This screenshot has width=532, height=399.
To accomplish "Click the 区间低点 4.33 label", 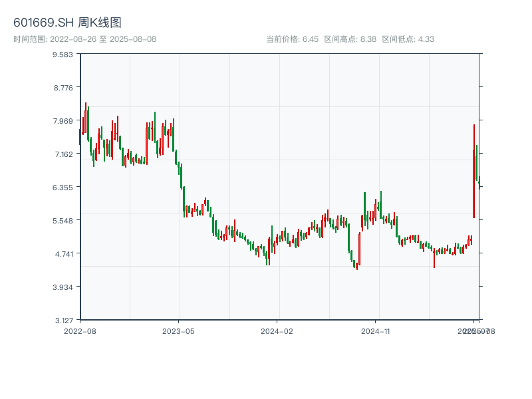I will (408, 39).
